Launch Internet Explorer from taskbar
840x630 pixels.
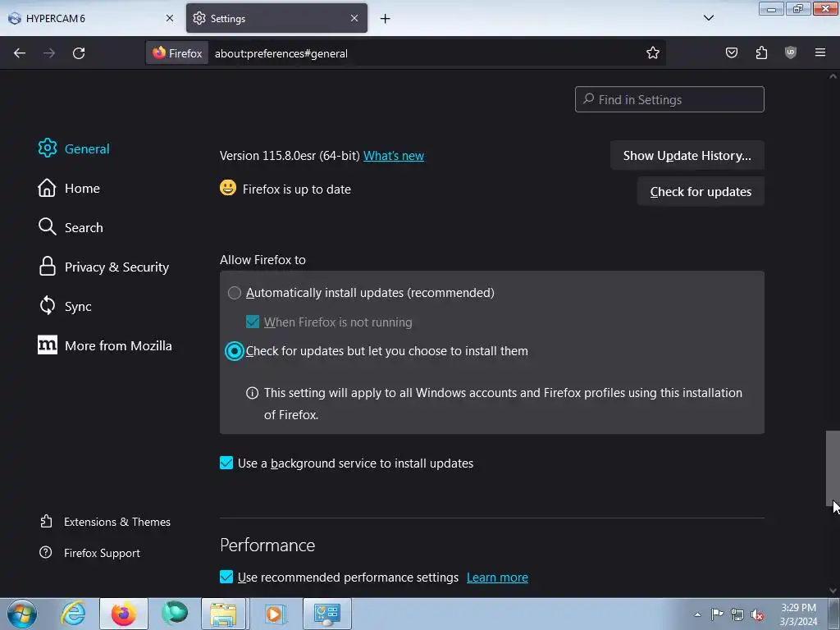[72, 614]
